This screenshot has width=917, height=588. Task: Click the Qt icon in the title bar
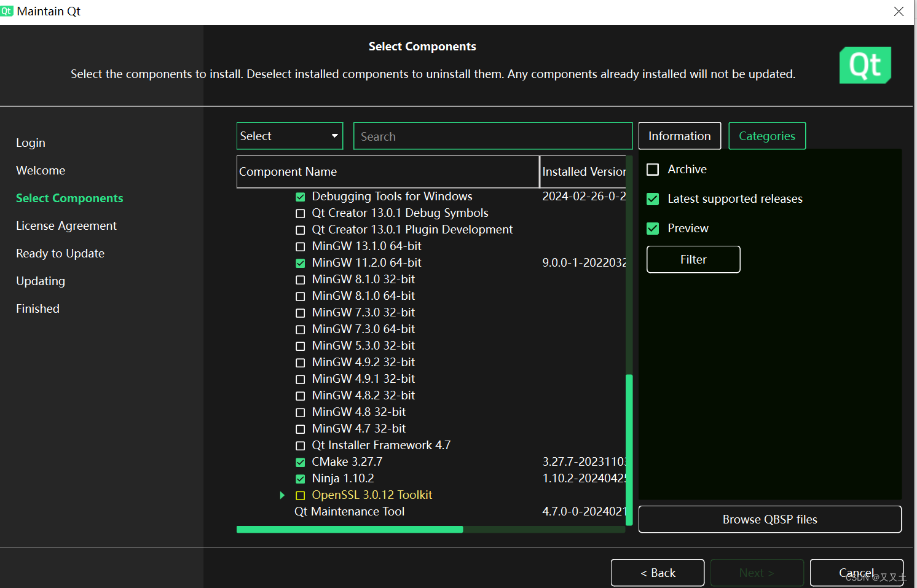7,11
